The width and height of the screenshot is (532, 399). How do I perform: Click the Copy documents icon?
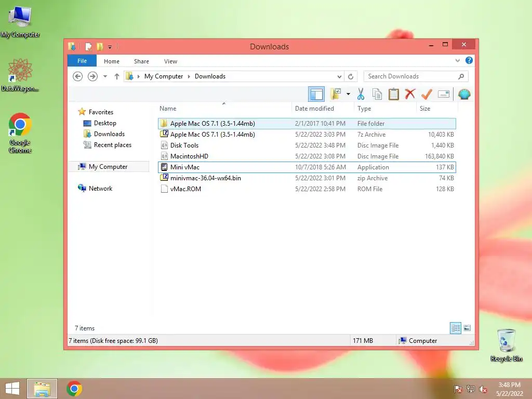point(377,94)
